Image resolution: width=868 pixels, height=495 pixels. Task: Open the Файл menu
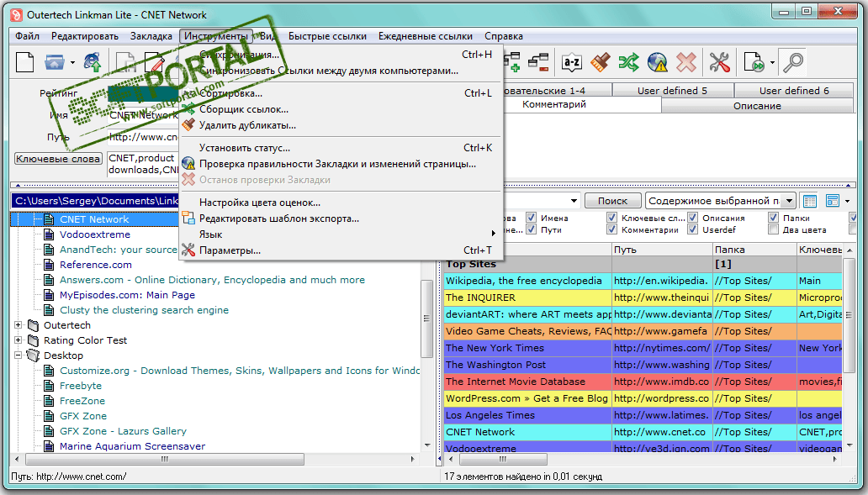[x=27, y=36]
